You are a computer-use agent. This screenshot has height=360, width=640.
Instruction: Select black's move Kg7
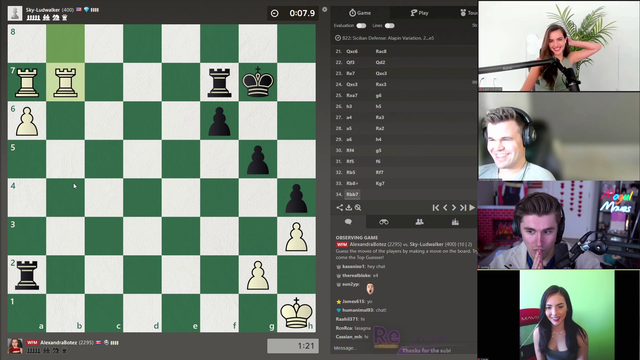click(x=380, y=183)
